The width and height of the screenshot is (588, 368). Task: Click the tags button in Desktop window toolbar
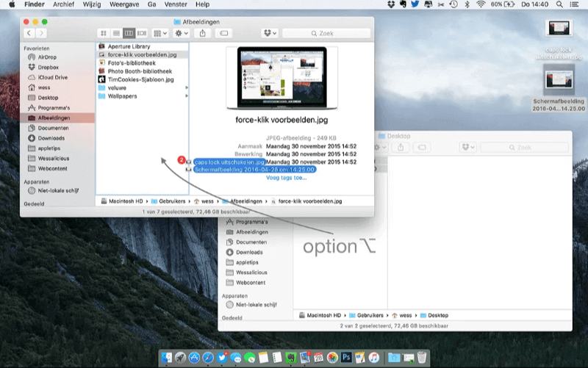(x=422, y=148)
